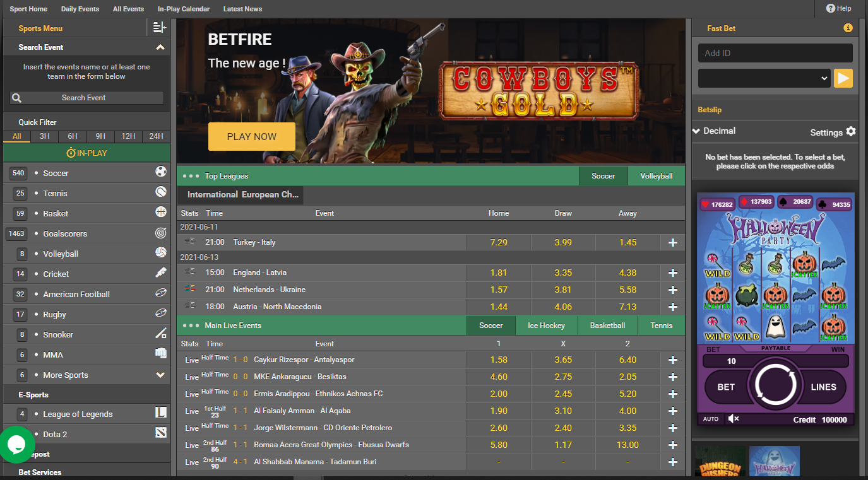
Task: Open the Fast Bet selection dropdown
Action: (764, 78)
